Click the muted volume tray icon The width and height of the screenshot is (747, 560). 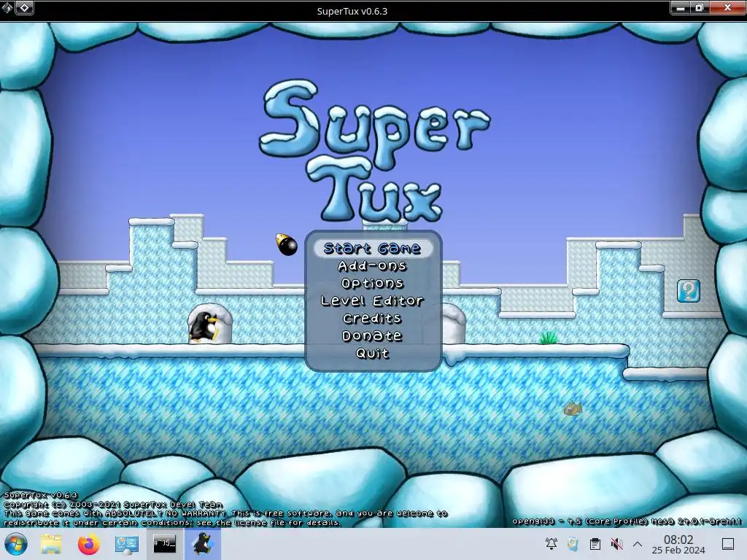point(616,544)
